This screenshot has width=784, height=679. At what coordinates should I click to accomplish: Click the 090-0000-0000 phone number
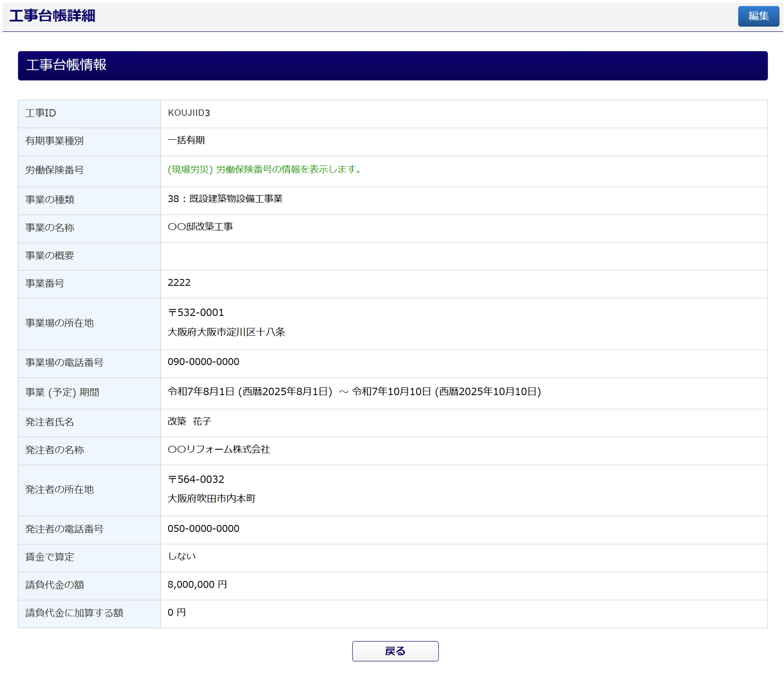[203, 362]
